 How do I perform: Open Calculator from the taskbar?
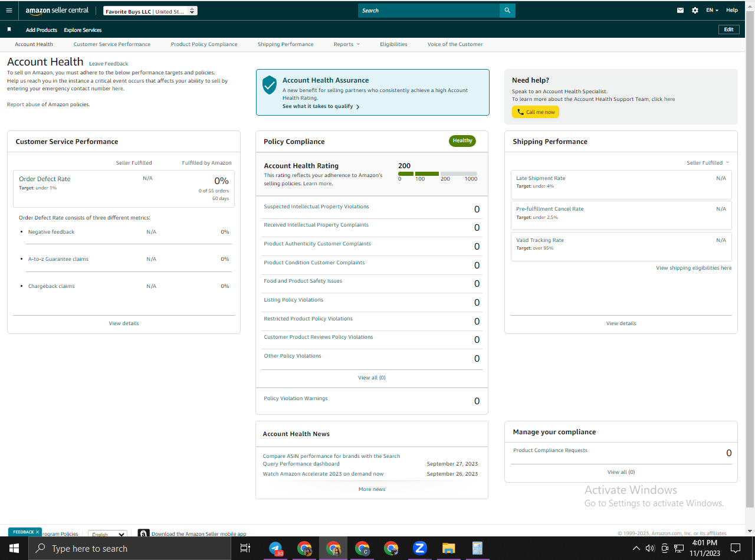pyautogui.click(x=477, y=548)
